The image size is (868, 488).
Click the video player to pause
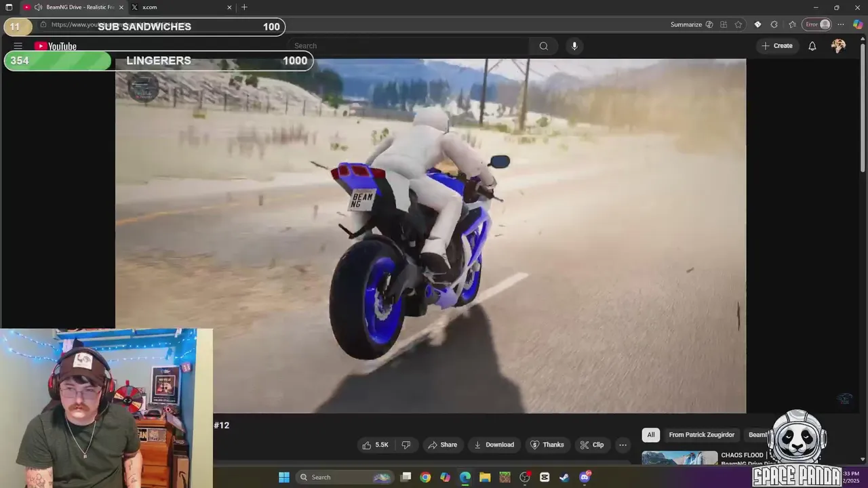[x=431, y=236]
